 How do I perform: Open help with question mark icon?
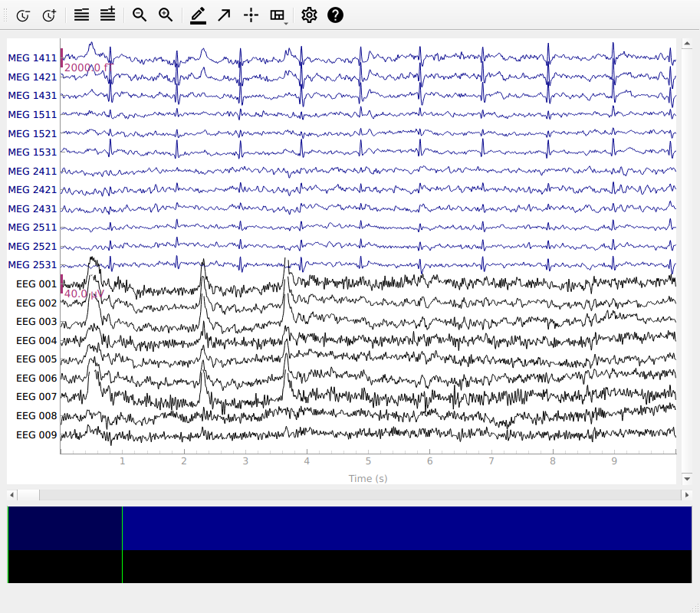click(x=335, y=15)
